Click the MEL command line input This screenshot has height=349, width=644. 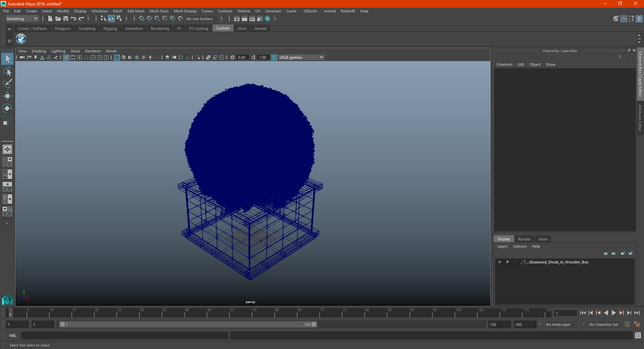click(125, 335)
